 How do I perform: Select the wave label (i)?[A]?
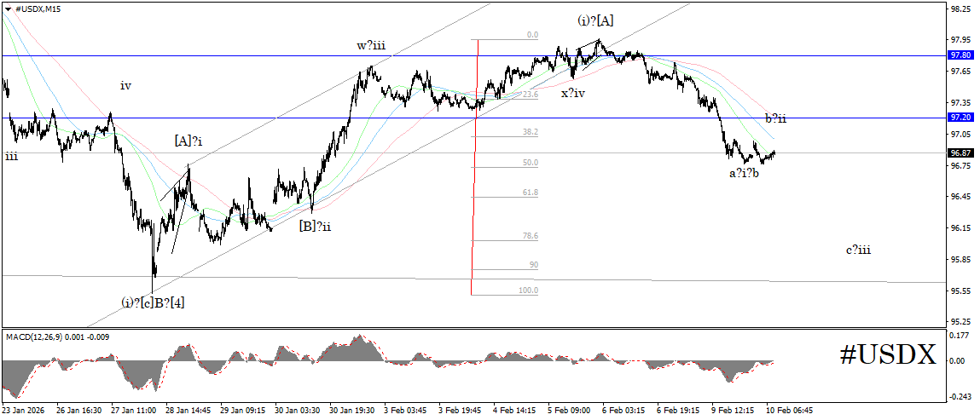595,20
